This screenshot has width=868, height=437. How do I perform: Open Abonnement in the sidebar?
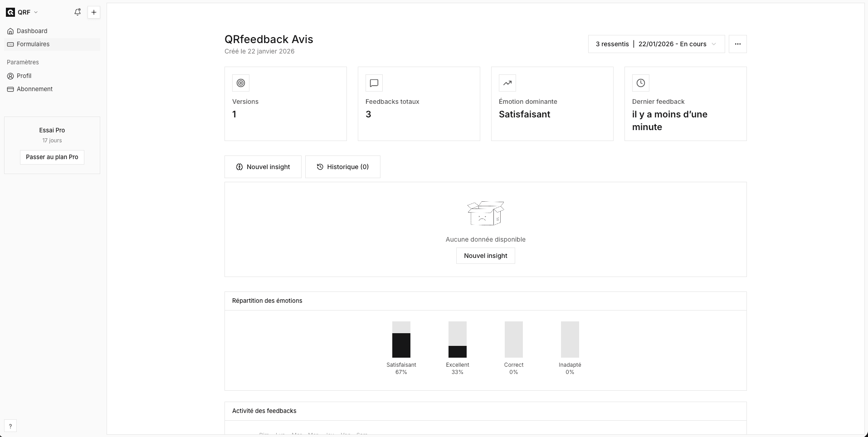[x=34, y=89]
